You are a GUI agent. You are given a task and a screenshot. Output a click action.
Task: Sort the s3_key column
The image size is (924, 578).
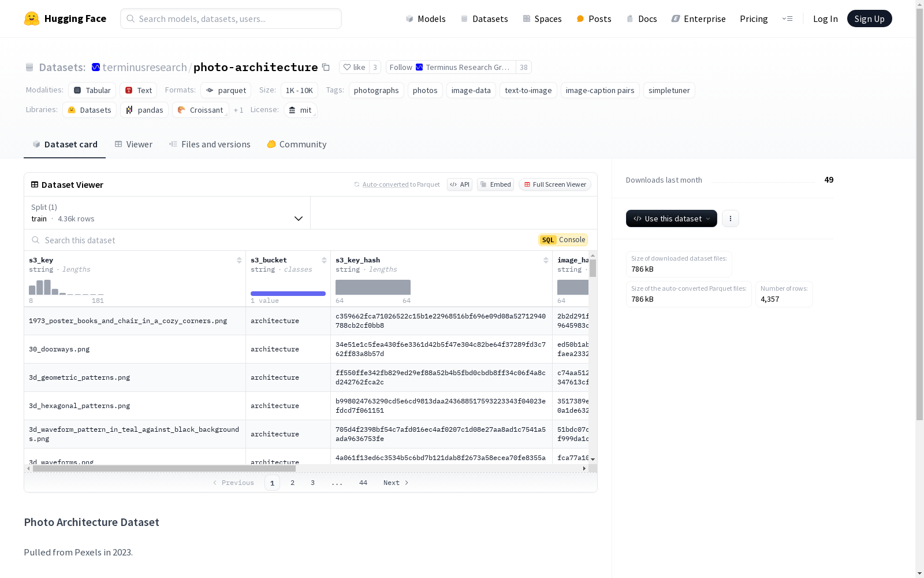pyautogui.click(x=239, y=260)
